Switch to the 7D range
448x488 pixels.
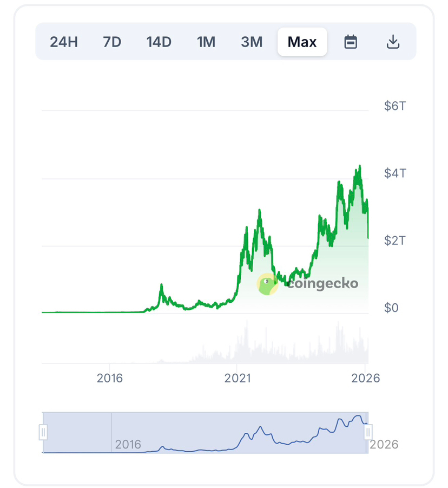click(x=112, y=42)
